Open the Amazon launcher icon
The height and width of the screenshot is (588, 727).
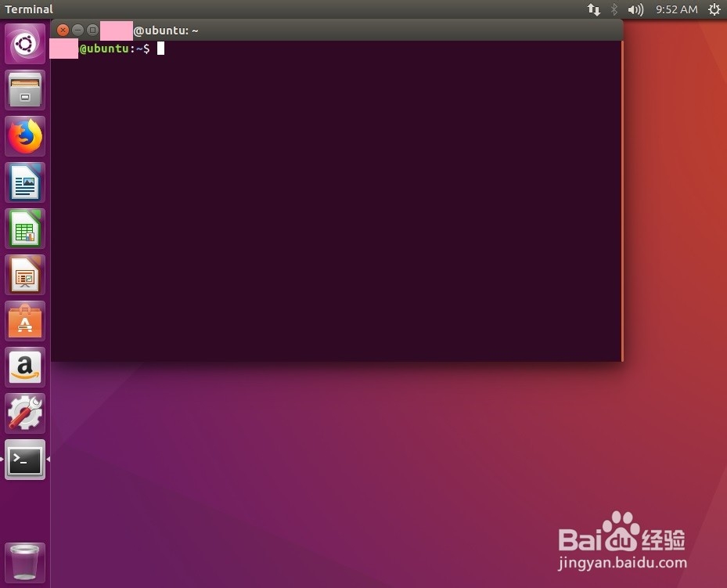pyautogui.click(x=25, y=366)
